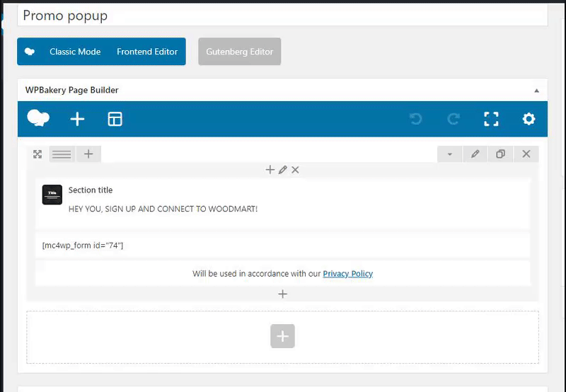Append element at column bottom plus
This screenshot has height=392, width=566.
click(x=282, y=294)
